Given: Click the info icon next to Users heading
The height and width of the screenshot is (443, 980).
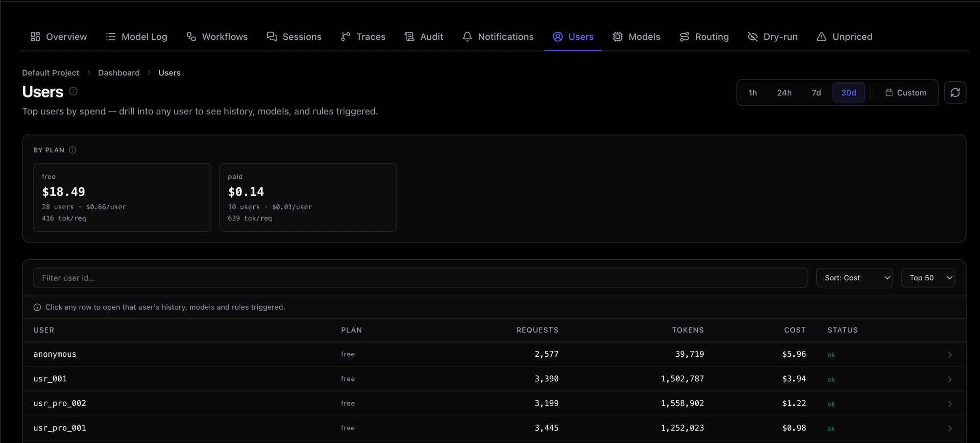Looking at the screenshot, I should 73,91.
